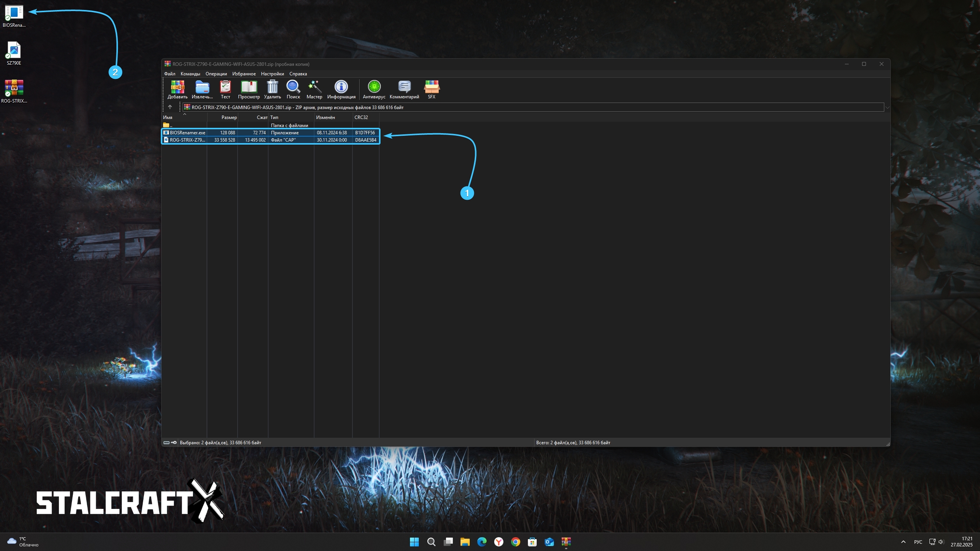The height and width of the screenshot is (551, 980).
Task: Open the volume tray icon
Action: [941, 542]
